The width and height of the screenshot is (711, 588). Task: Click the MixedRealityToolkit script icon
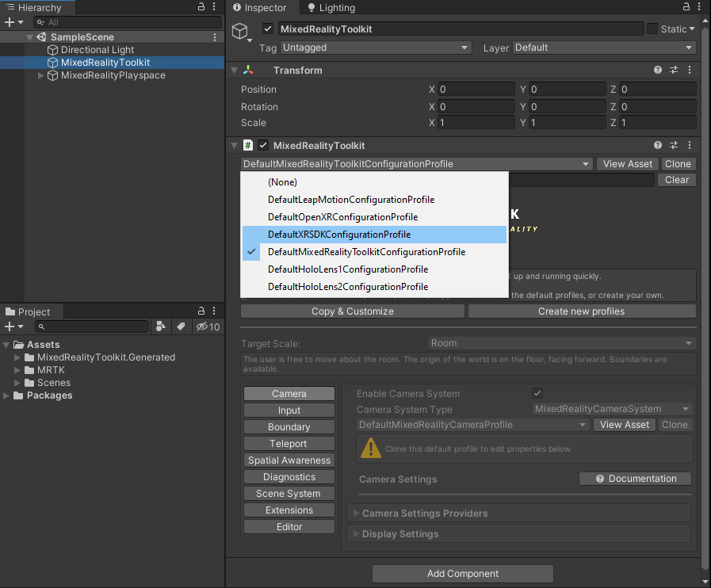tap(248, 145)
